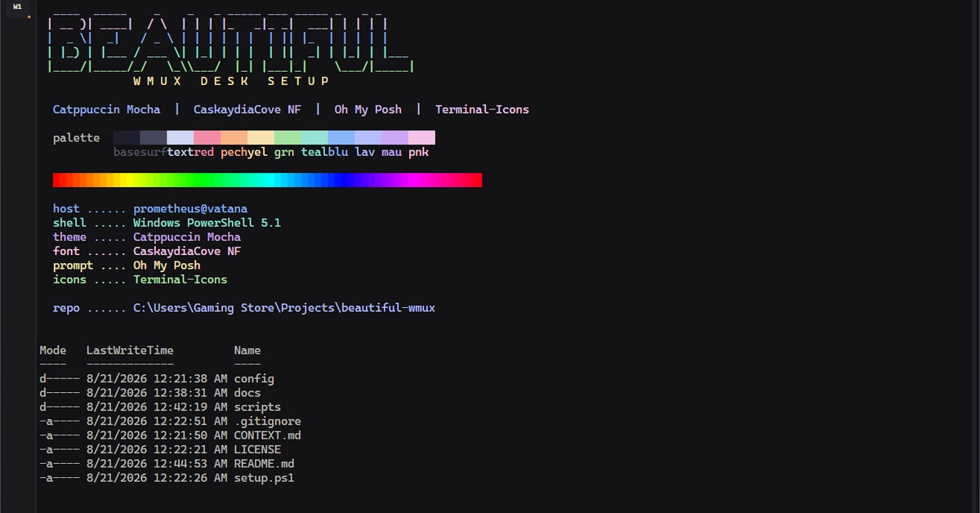Click 'CaskaydiaCove NF' in the header line
The image size is (980, 513).
coord(247,109)
